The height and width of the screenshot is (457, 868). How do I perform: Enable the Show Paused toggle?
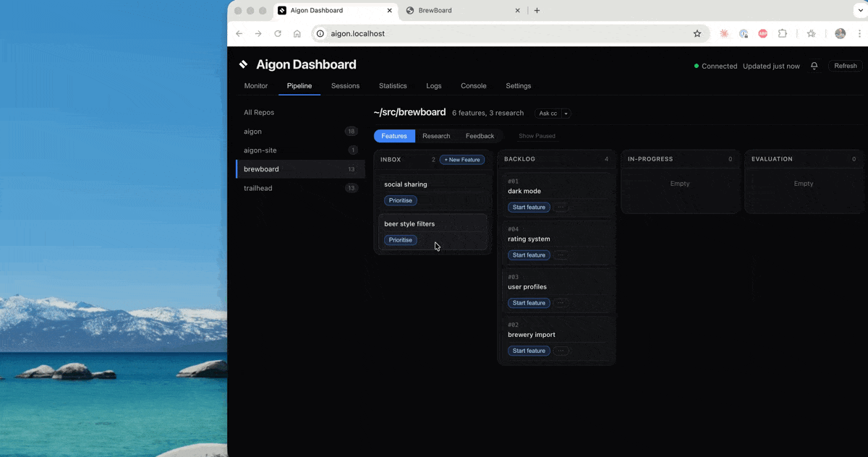(536, 135)
